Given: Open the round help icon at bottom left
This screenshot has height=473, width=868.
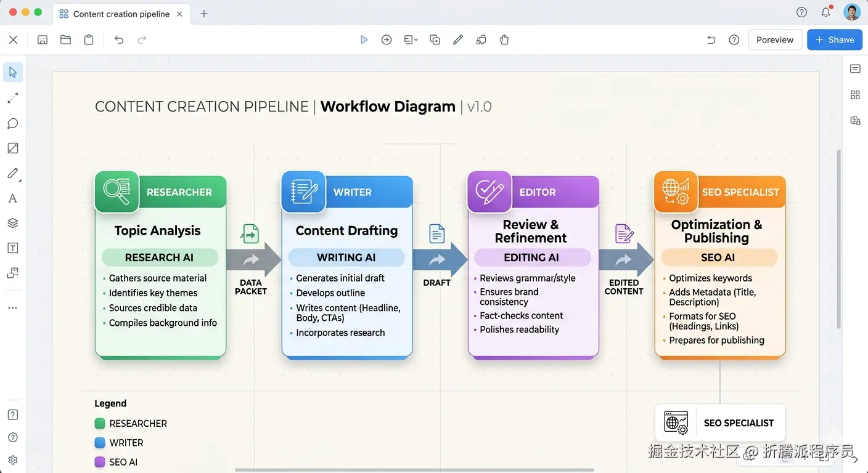Looking at the screenshot, I should (13, 437).
